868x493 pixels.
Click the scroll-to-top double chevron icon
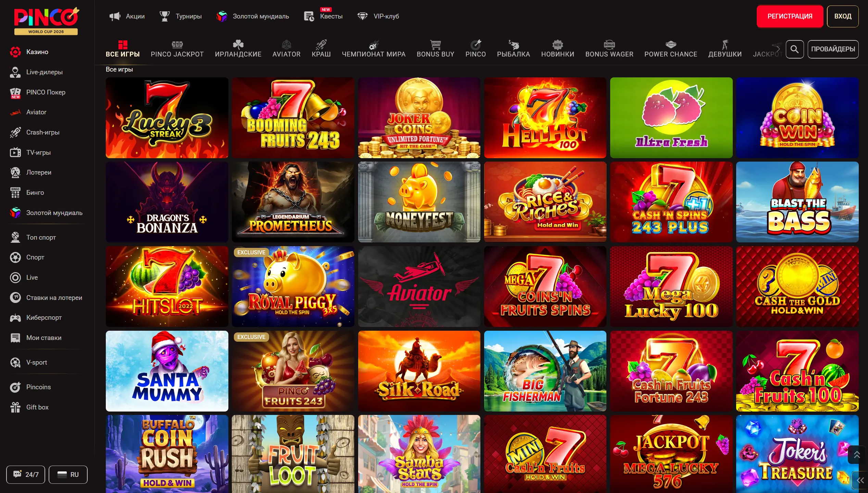(857, 455)
